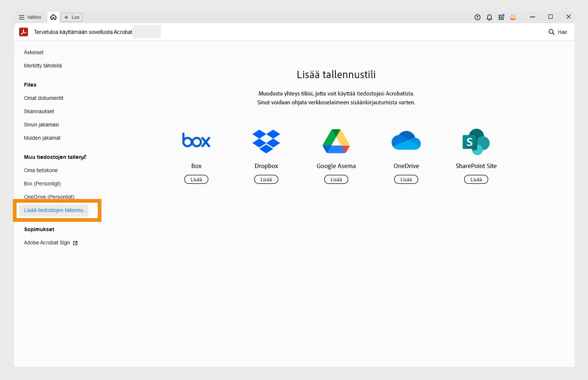Image resolution: width=588 pixels, height=380 pixels.
Task: Open Omat dokumentit in sidebar
Action: (44, 98)
